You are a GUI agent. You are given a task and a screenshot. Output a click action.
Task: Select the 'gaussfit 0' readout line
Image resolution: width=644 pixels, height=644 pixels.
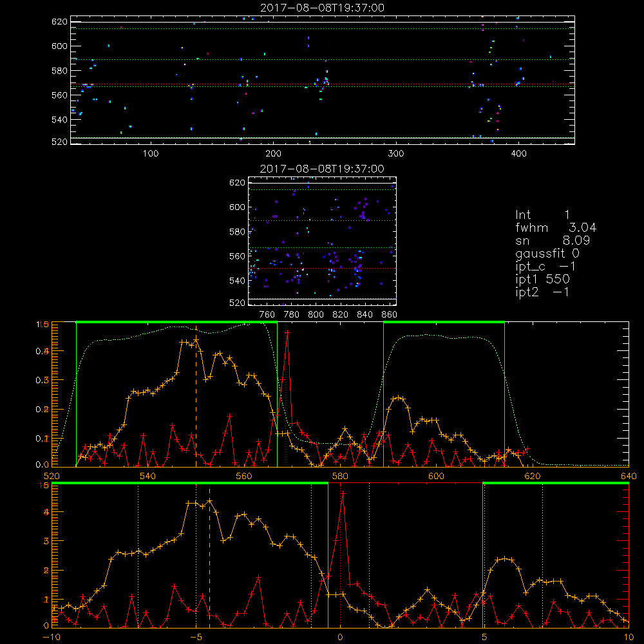(x=547, y=253)
